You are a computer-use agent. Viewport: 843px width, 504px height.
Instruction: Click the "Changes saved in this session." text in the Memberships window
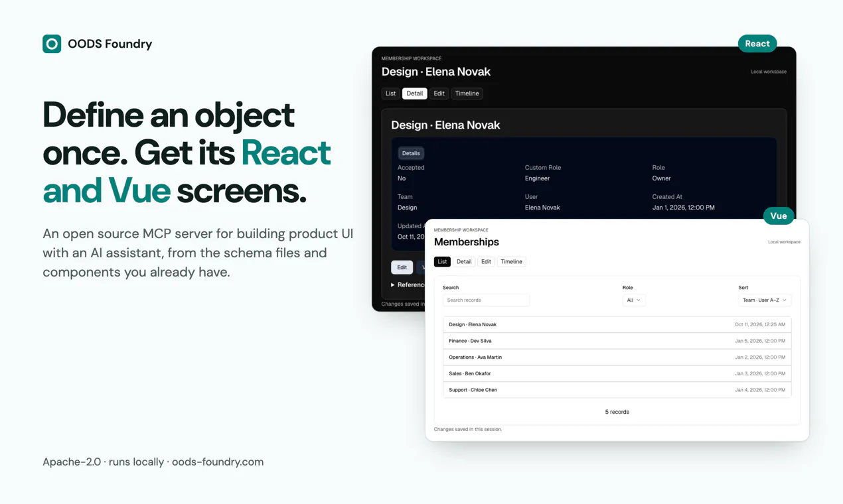tap(468, 430)
